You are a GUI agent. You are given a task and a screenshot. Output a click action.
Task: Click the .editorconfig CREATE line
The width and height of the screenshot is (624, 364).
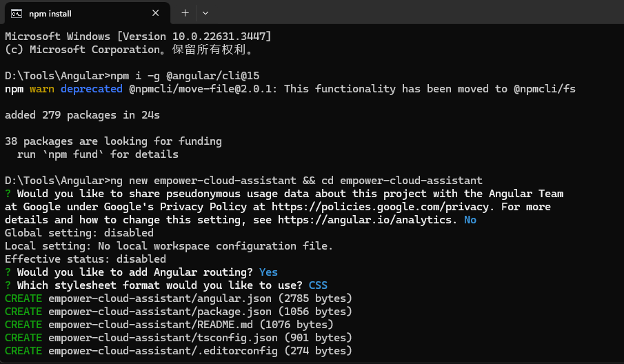[x=178, y=351]
